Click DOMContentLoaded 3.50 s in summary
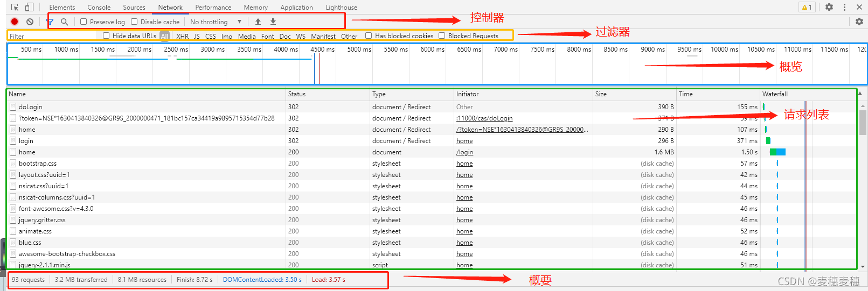Image resolution: width=868 pixels, height=291 pixels. (x=262, y=280)
